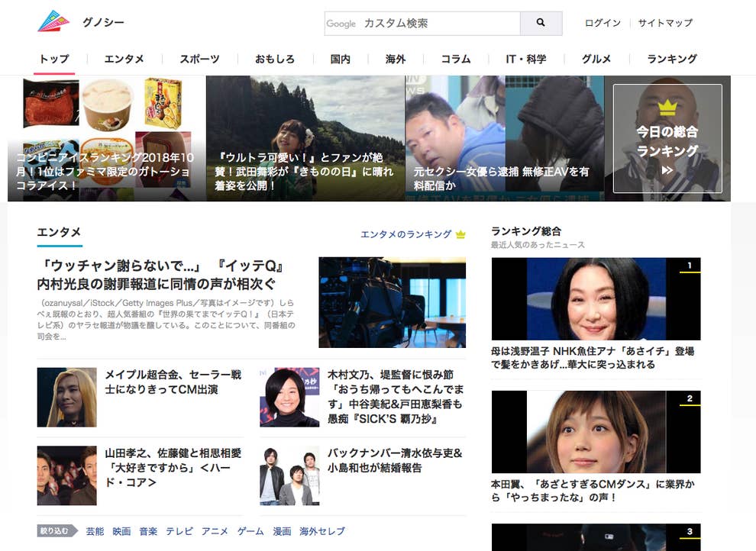
Task: Filter entertainment news by 海外セレブ
Action: pyautogui.click(x=322, y=531)
